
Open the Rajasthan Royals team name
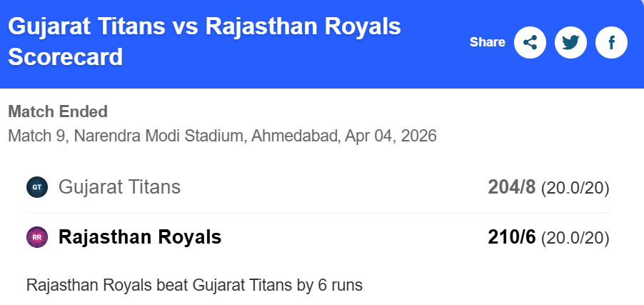[x=140, y=237]
